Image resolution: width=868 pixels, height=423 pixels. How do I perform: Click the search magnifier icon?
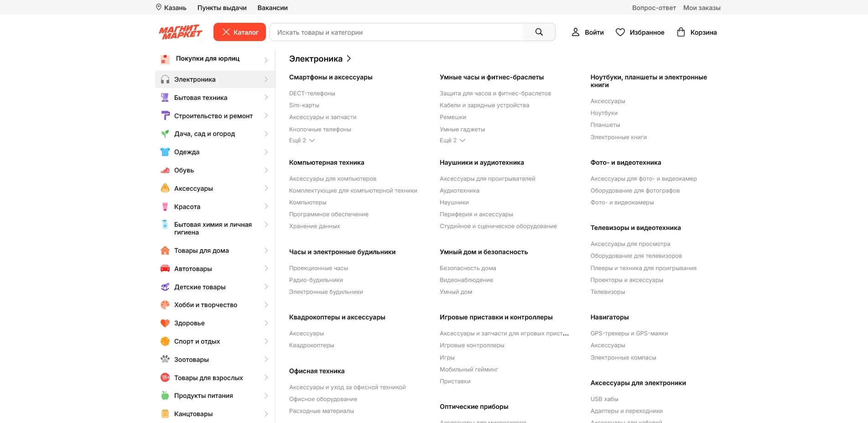click(539, 32)
